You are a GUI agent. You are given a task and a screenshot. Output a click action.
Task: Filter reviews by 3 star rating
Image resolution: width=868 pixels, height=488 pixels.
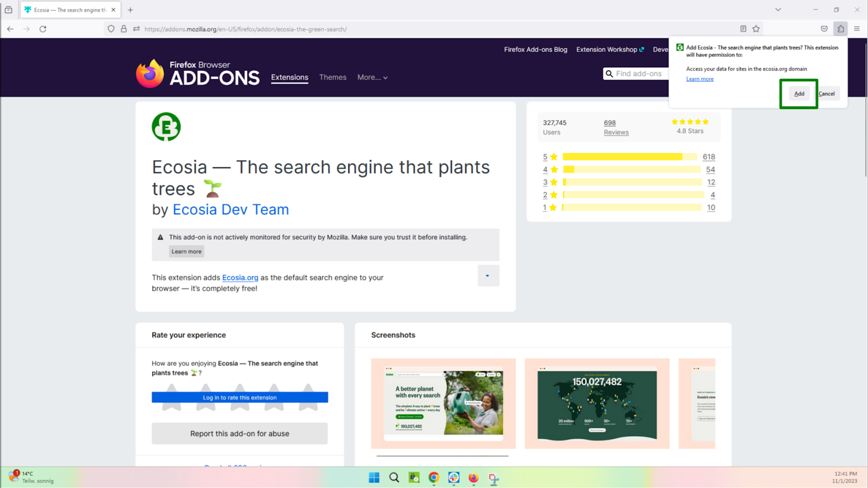(550, 182)
